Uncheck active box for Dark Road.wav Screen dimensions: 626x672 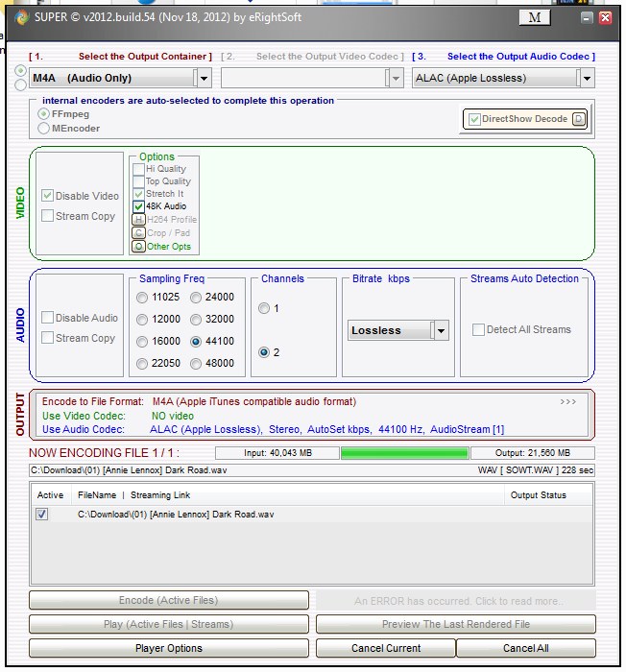click(x=41, y=515)
